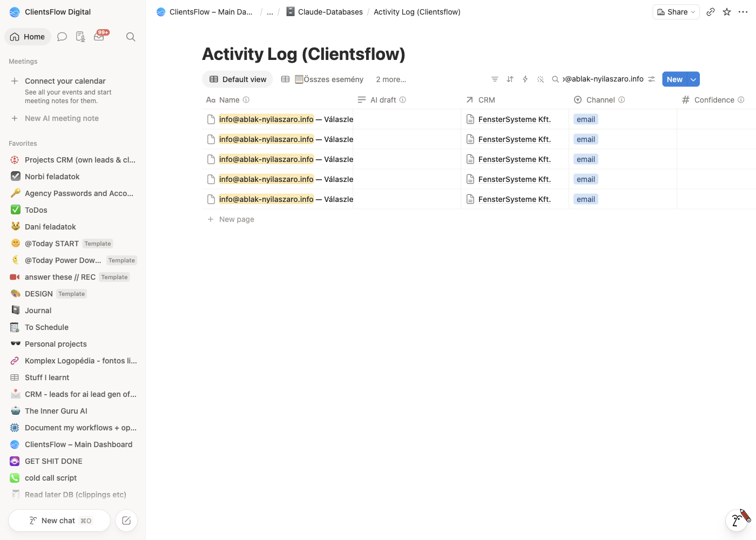
Task: Open the DESIGN template page
Action: coord(73,294)
